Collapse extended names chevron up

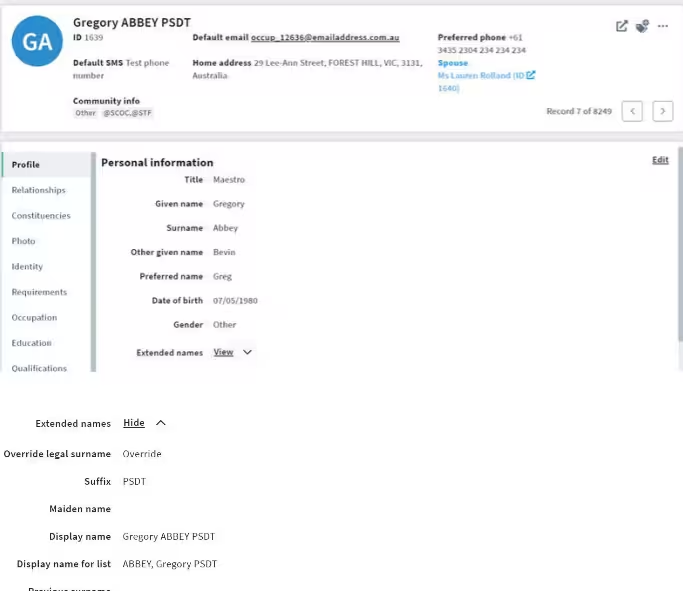(x=161, y=423)
